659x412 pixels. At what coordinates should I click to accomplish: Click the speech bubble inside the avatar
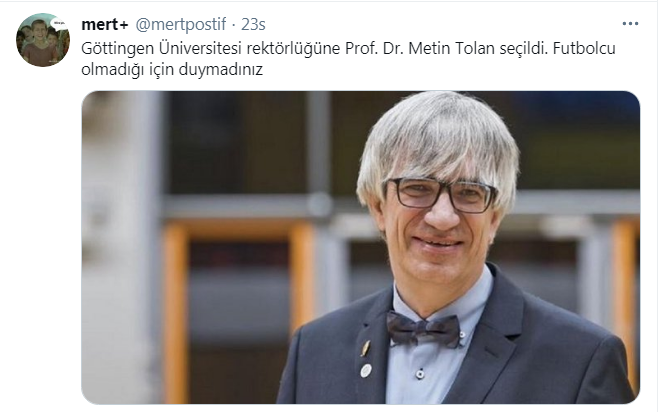click(x=59, y=23)
